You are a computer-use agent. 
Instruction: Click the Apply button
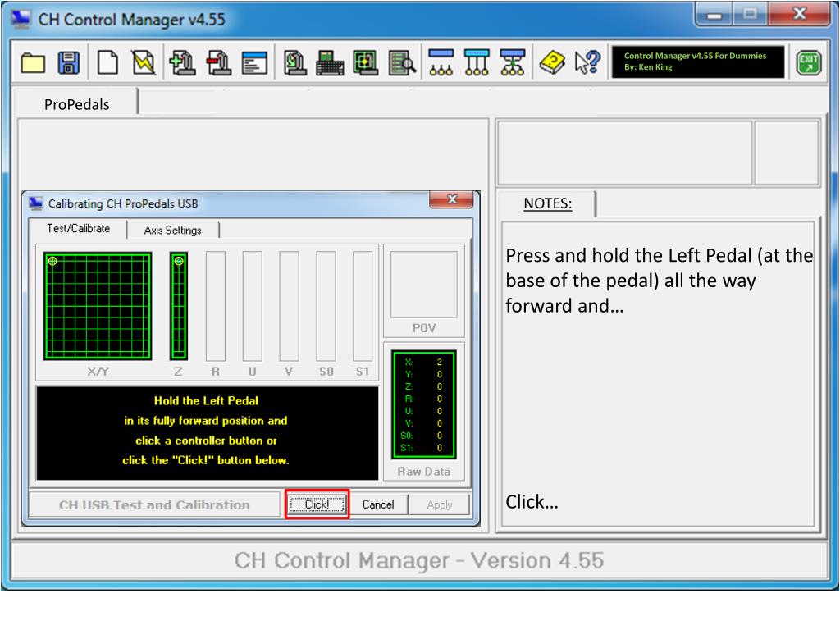pos(440,504)
